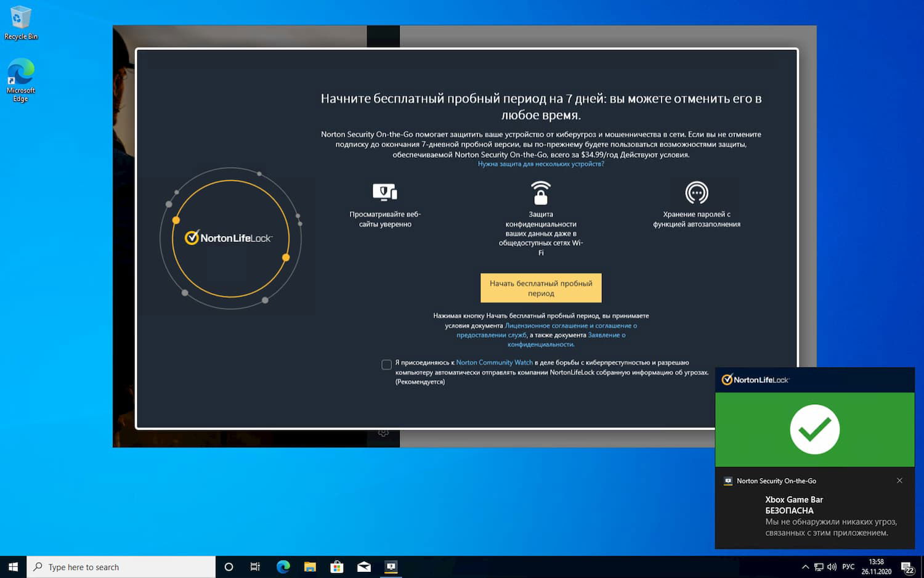Click the NortonLifeLock logo on the notification popup

pyautogui.click(x=755, y=380)
